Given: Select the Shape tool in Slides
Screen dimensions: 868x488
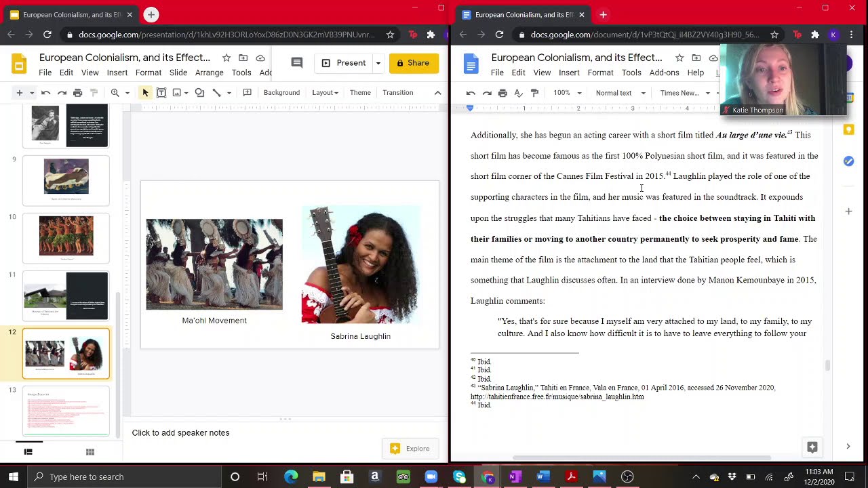Looking at the screenshot, I should pyautogui.click(x=199, y=93).
